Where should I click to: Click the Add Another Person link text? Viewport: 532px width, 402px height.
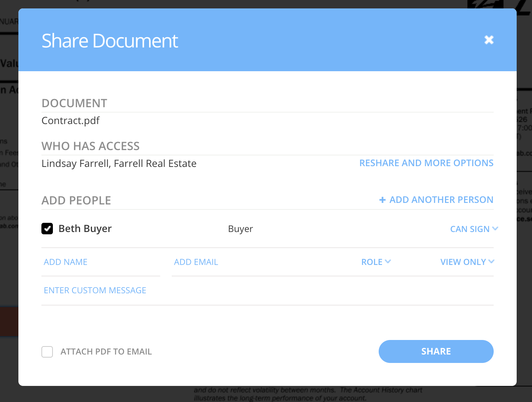pyautogui.click(x=441, y=200)
